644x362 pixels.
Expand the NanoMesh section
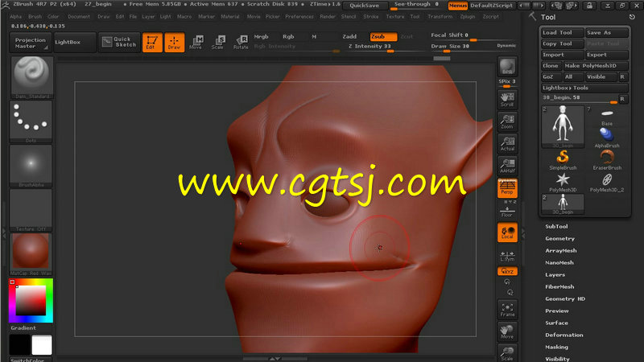[559, 263]
